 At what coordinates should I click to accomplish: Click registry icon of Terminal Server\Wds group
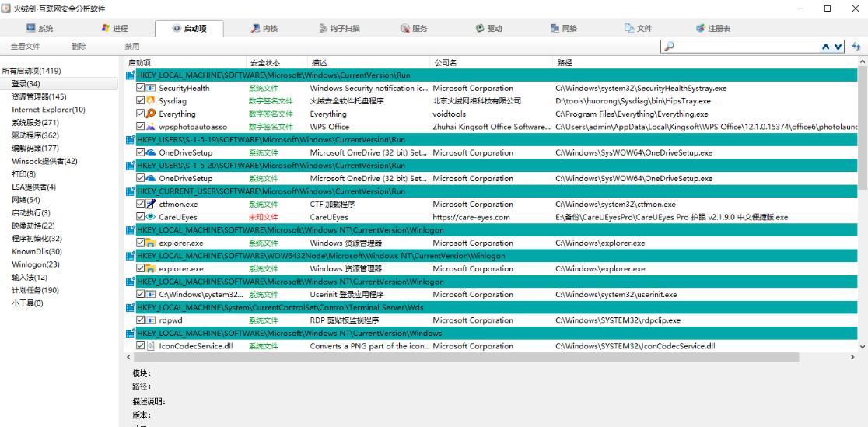[131, 307]
